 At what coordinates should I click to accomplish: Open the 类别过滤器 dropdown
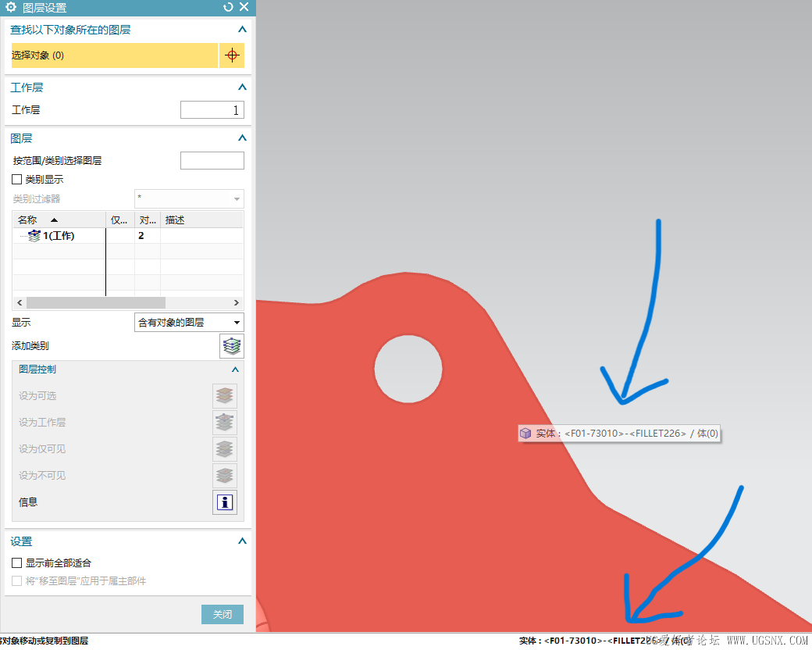point(189,198)
